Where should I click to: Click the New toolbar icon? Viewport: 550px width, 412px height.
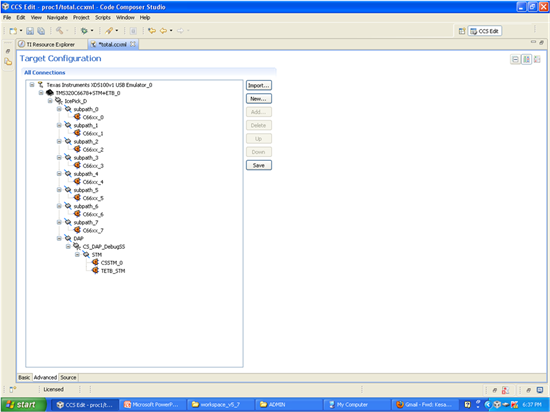(x=13, y=31)
